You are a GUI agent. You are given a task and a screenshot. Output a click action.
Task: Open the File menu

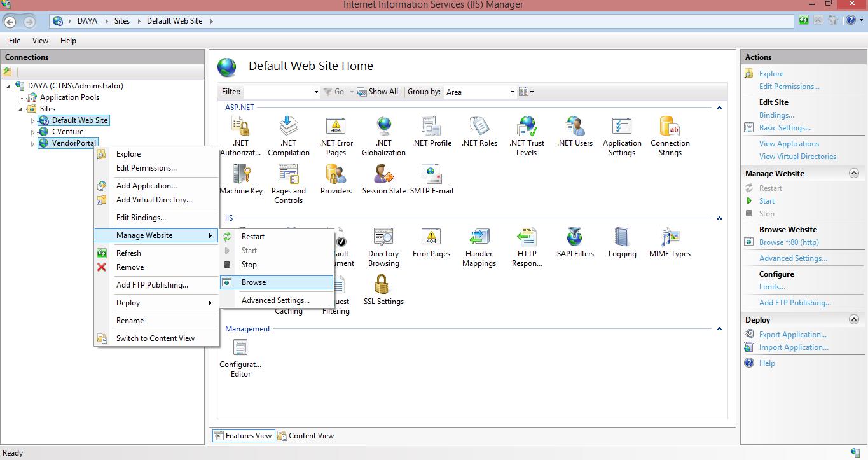pos(14,40)
